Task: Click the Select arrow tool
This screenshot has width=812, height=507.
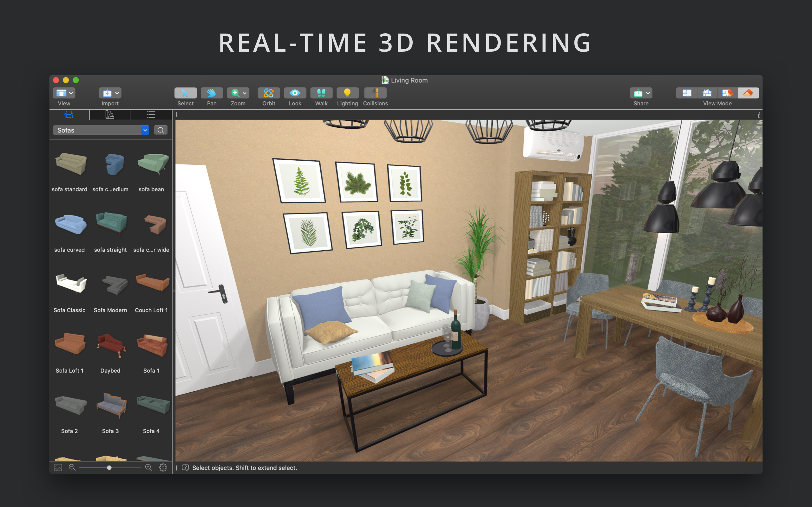Action: tap(185, 93)
